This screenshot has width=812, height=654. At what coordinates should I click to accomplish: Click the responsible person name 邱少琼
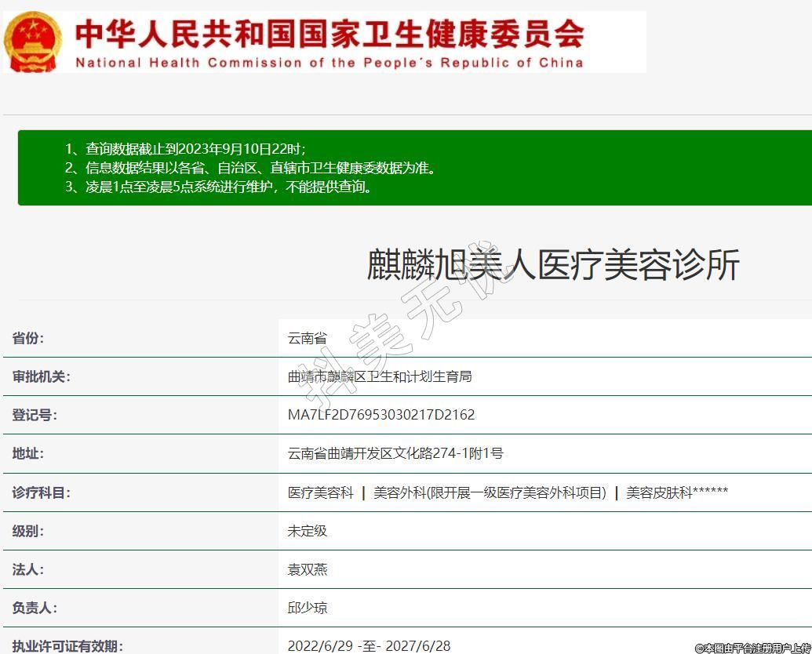click(307, 608)
